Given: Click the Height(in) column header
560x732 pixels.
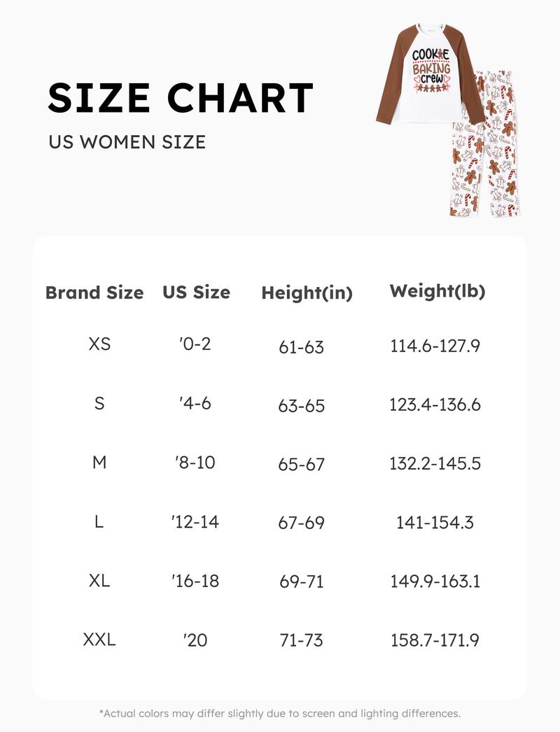Looking at the screenshot, I should [307, 293].
